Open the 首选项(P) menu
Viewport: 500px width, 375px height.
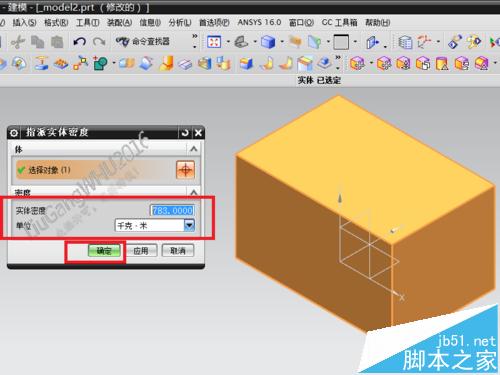[214, 23]
